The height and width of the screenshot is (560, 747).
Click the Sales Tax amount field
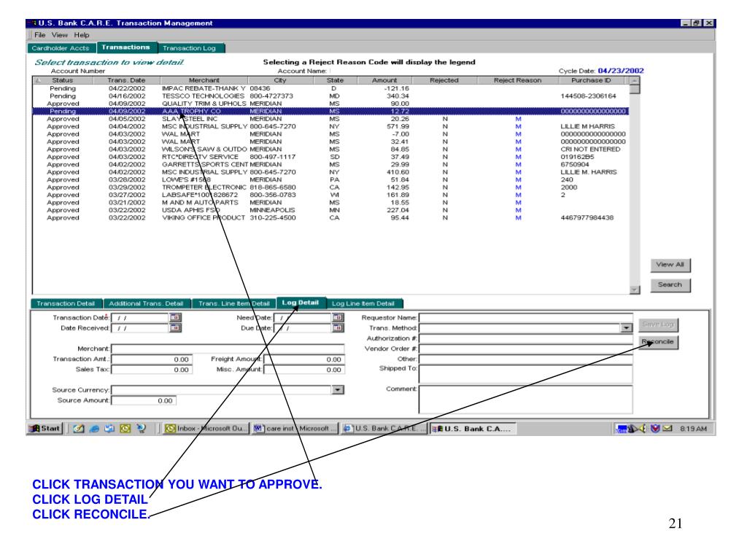coord(152,370)
